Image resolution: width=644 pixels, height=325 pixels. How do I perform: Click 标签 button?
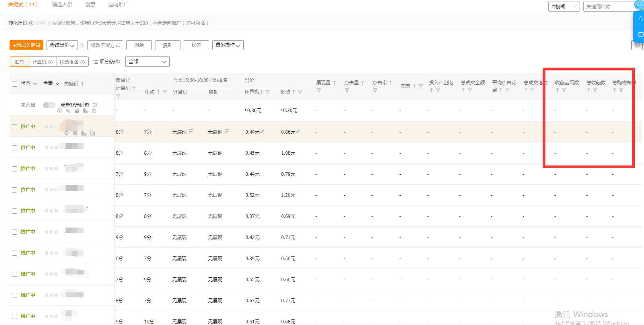[x=196, y=45]
